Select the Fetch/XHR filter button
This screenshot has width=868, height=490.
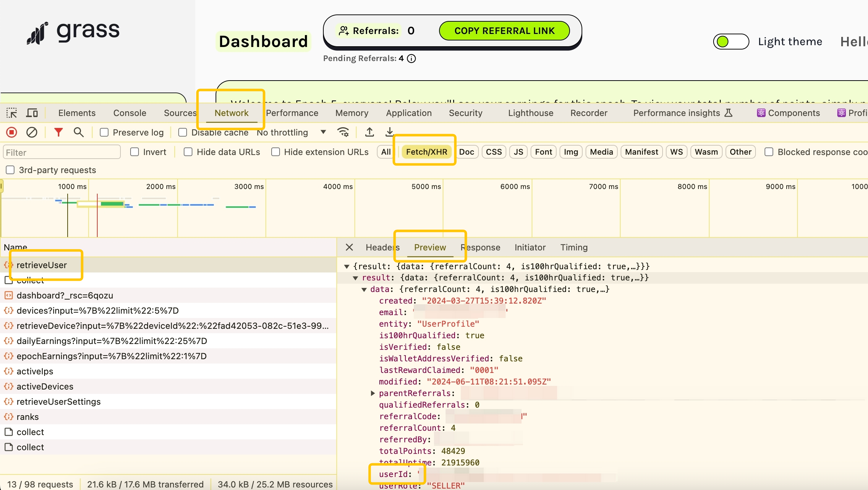coord(426,152)
